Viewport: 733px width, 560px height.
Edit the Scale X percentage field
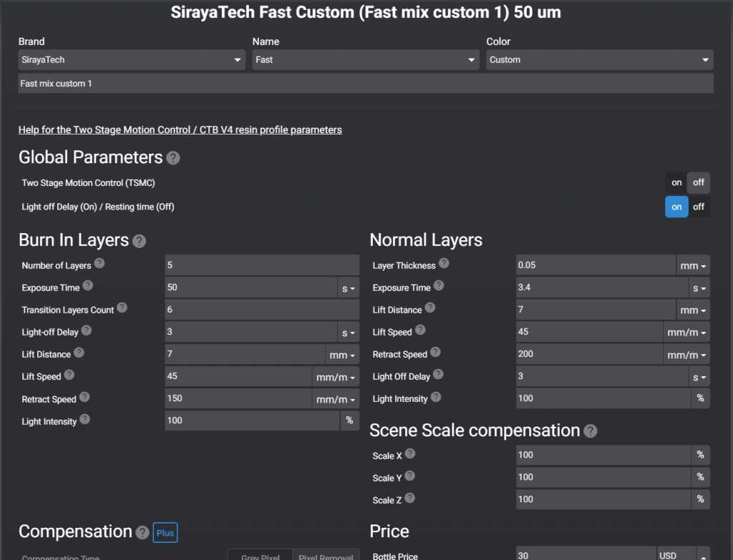[x=603, y=455]
